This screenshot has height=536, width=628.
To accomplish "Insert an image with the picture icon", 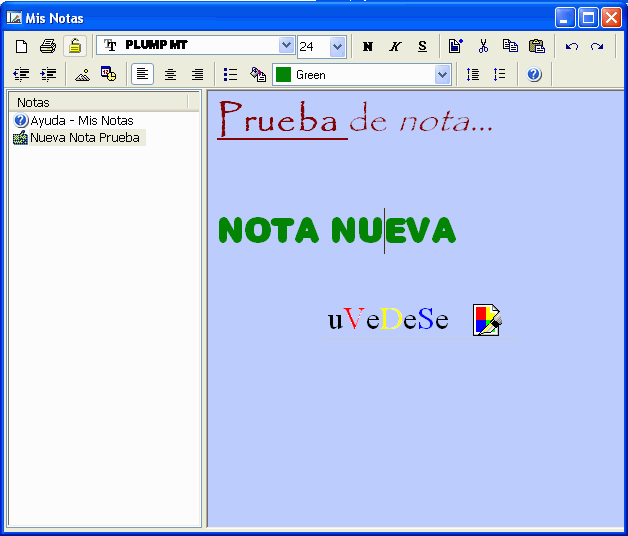I will point(83,75).
